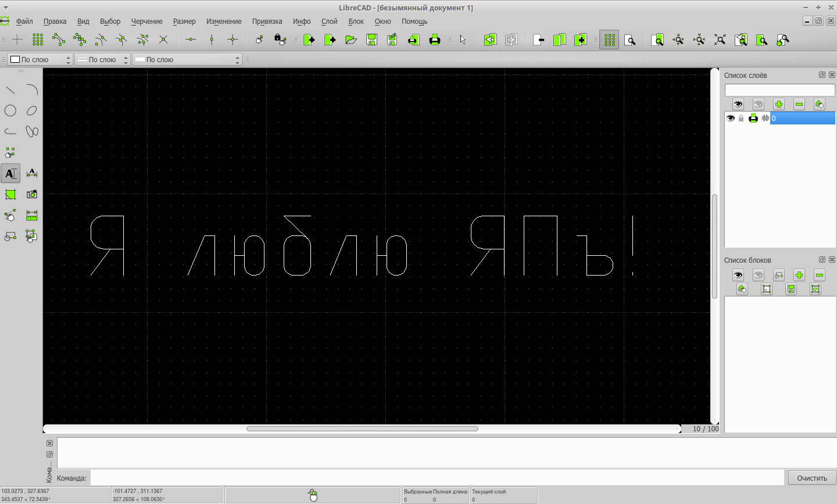Toggle Restrict horizontally snap
Image resolution: width=837 pixels, height=504 pixels.
pyautogui.click(x=191, y=40)
